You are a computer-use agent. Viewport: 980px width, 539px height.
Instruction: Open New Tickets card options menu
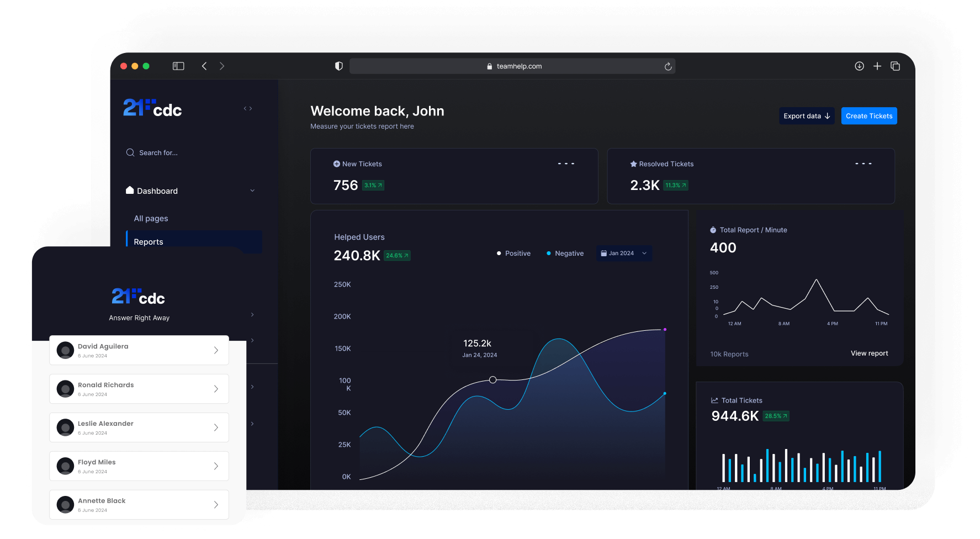click(566, 164)
